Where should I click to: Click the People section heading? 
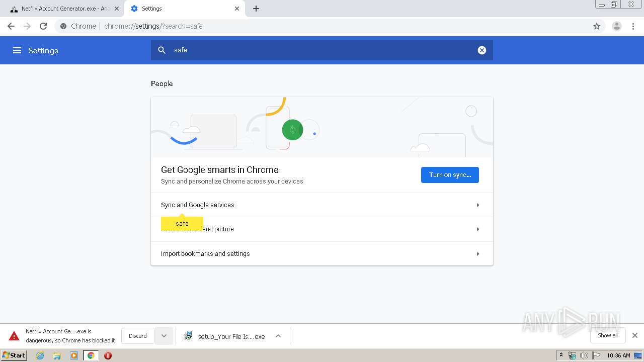(162, 83)
